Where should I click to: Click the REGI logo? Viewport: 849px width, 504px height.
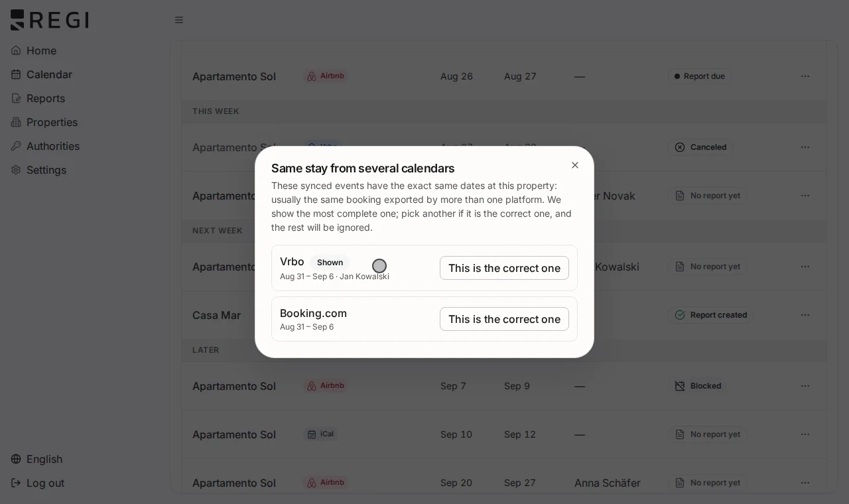(50, 20)
